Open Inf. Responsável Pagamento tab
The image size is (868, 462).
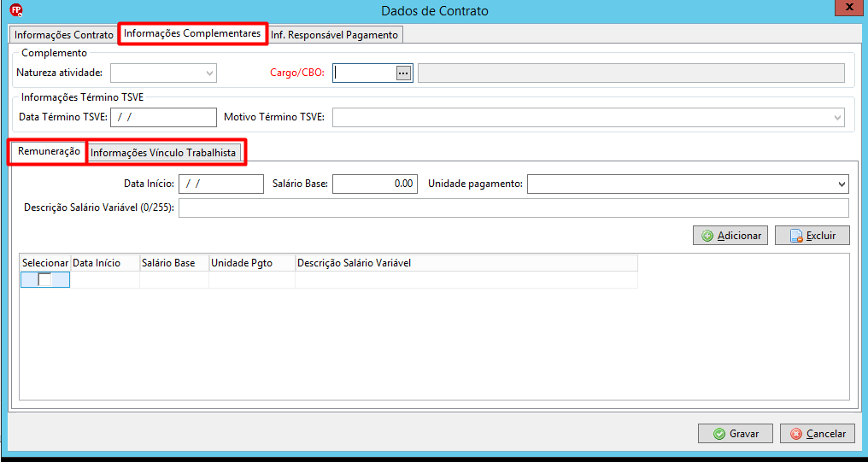[x=334, y=35]
